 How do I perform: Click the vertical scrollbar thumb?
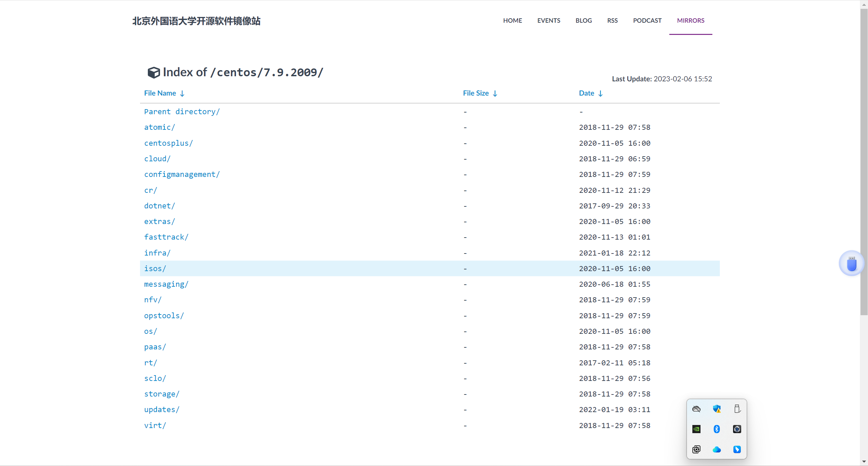click(x=864, y=162)
